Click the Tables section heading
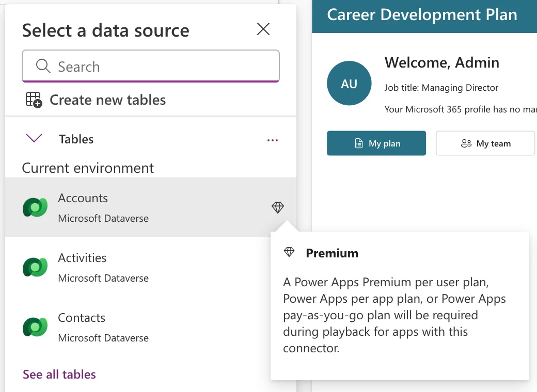Viewport: 537px width, 392px height. point(76,139)
